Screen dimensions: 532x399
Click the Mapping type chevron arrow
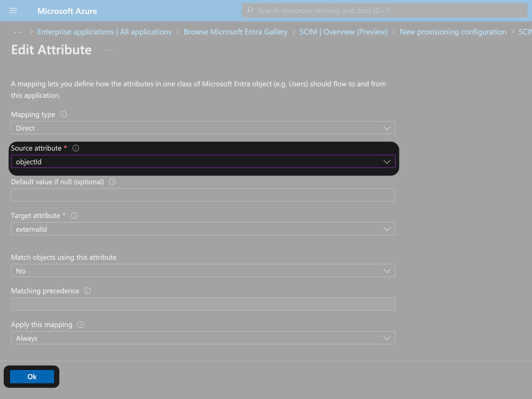pyautogui.click(x=387, y=128)
